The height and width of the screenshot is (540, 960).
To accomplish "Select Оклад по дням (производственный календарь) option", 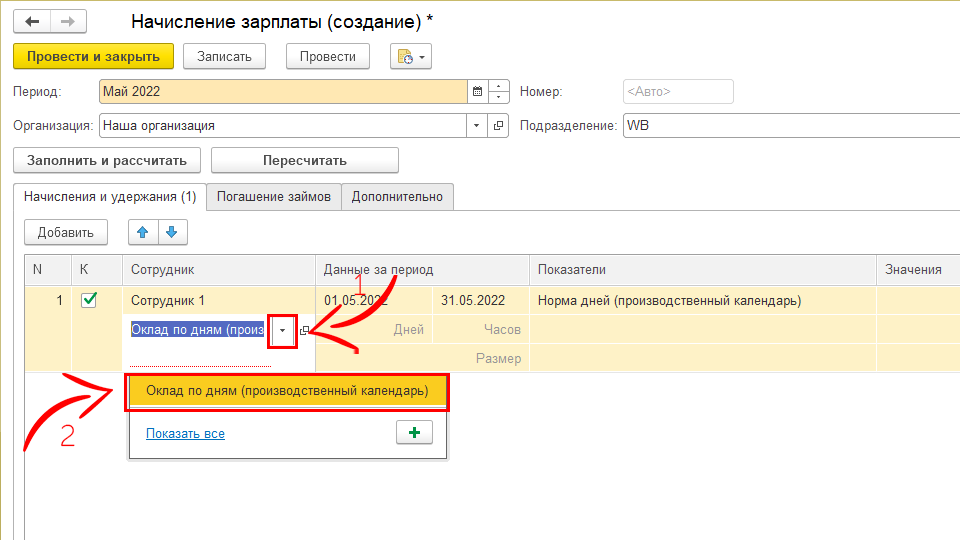I will (287, 391).
